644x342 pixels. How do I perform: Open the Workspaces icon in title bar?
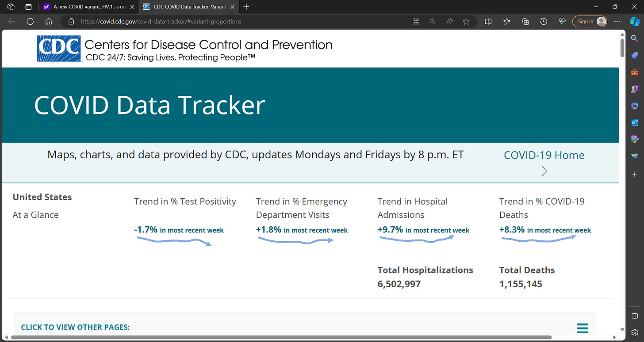pyautogui.click(x=11, y=7)
